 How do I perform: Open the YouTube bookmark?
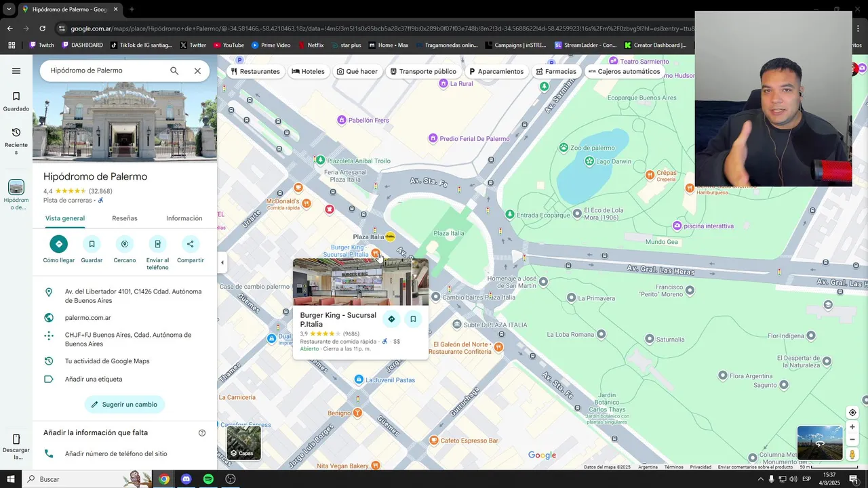(x=229, y=45)
